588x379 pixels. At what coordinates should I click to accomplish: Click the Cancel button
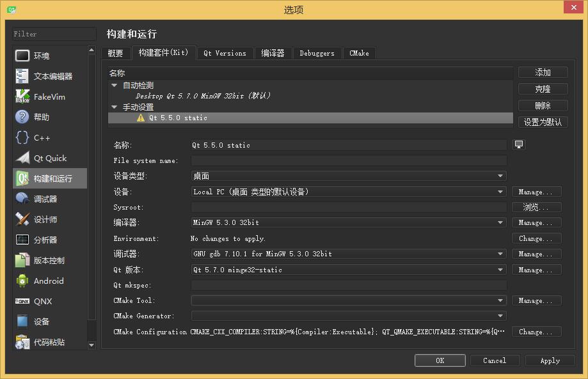(495, 360)
